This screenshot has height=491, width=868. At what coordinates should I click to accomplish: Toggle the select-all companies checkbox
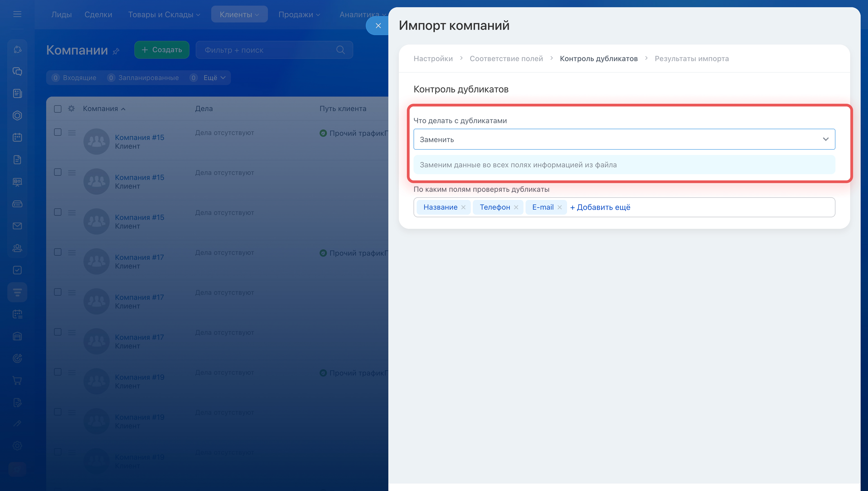pos(58,109)
